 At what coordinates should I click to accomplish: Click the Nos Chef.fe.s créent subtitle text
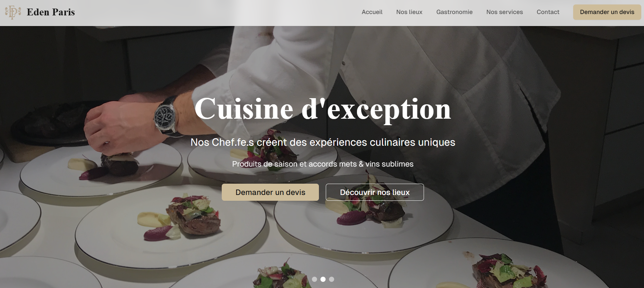point(323,142)
